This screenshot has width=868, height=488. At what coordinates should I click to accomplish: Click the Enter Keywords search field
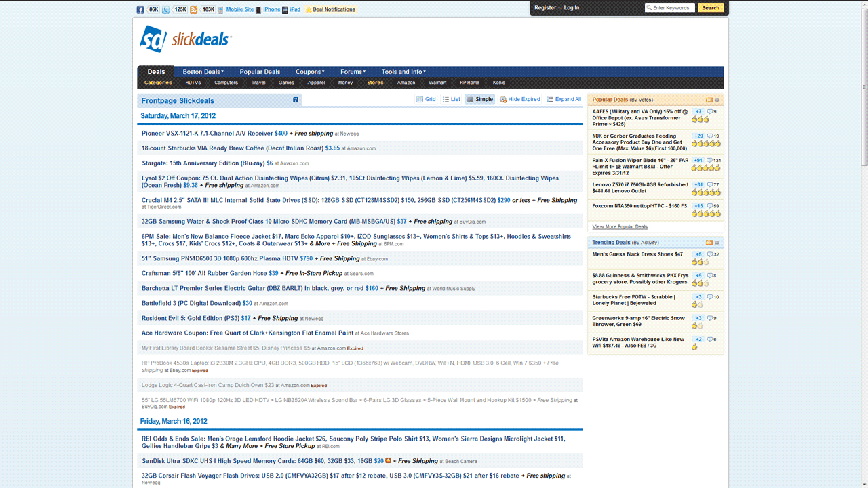pyautogui.click(x=669, y=8)
